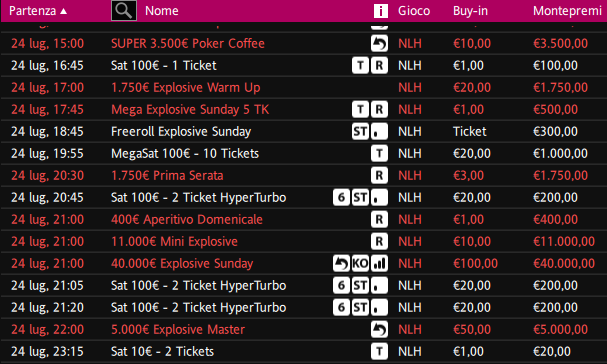This screenshot has width=607, height=364.
Task: Click ST icon on the 21:05 HyperTurbo row
Action: click(x=360, y=286)
